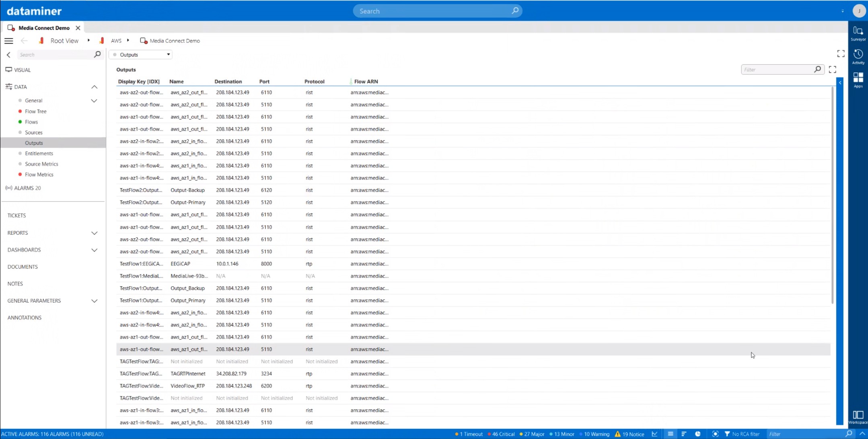Select the Media Connect Demo tab

44,28
